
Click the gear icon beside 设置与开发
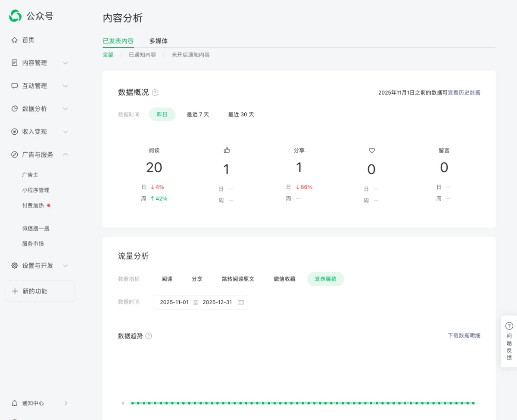pos(15,266)
